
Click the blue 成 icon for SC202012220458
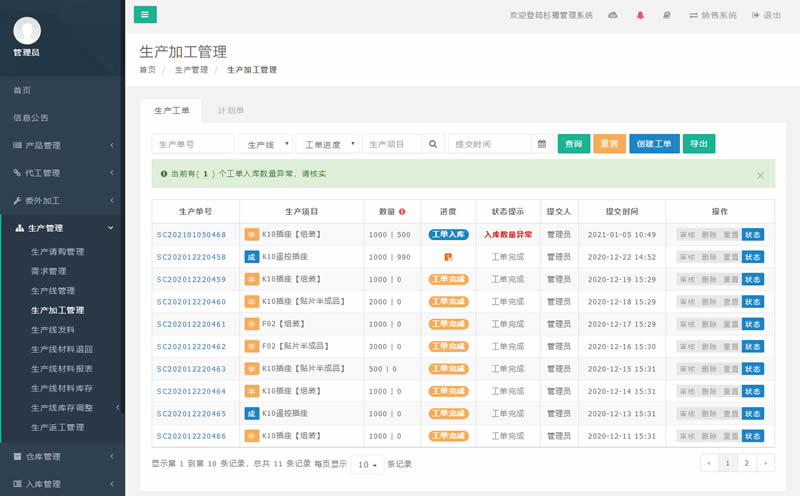[252, 257]
